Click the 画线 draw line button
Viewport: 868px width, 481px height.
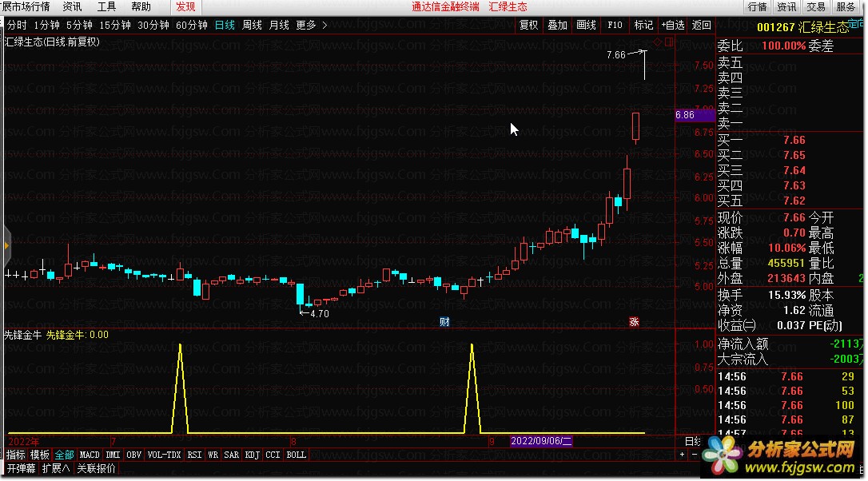(586, 25)
